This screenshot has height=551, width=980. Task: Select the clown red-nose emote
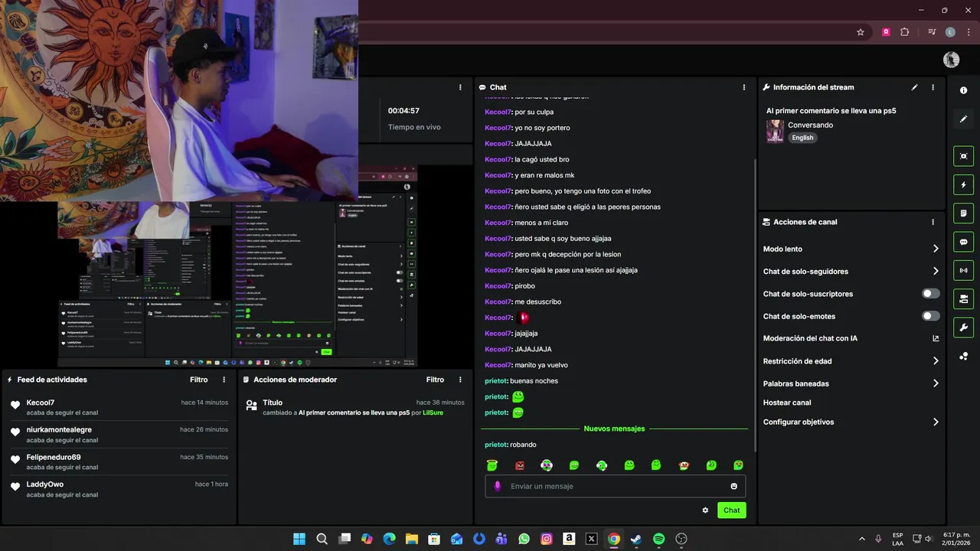click(x=684, y=465)
